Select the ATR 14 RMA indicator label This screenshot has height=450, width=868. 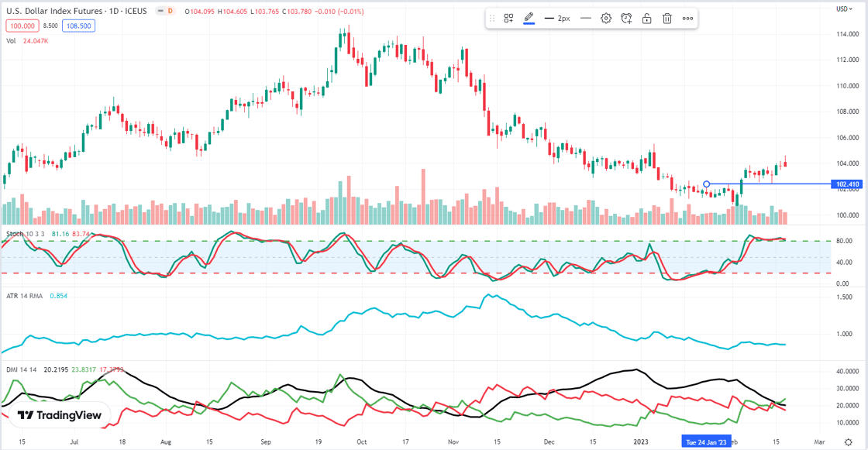point(24,296)
